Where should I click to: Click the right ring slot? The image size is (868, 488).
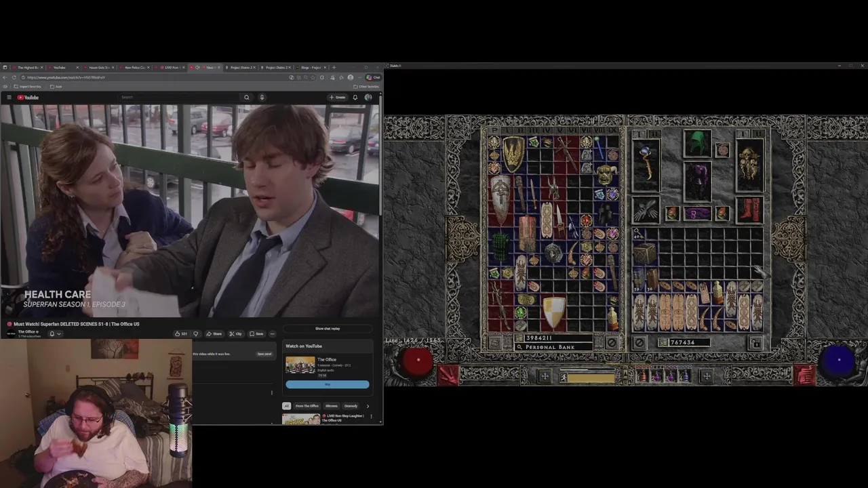point(723,213)
